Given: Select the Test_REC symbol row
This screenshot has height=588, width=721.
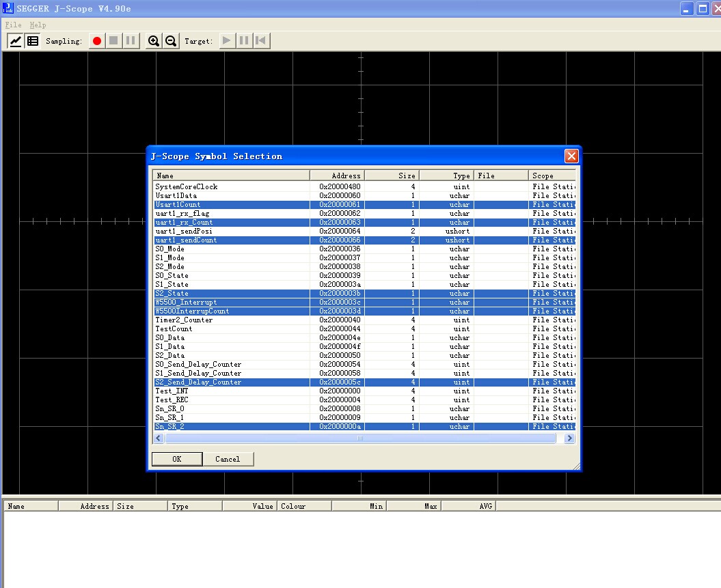Looking at the screenshot, I should (364, 400).
